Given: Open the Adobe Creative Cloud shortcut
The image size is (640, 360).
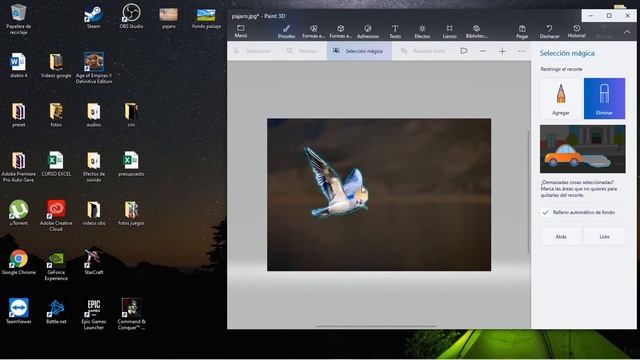Looking at the screenshot, I should click(x=56, y=216).
